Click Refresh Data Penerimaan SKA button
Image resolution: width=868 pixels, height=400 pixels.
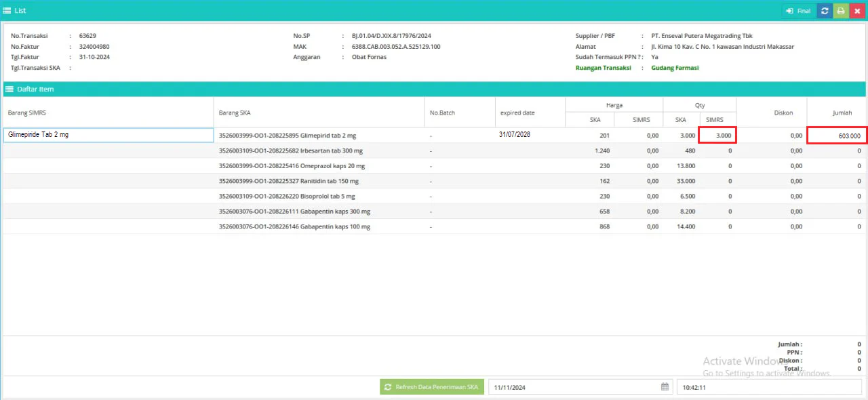pyautogui.click(x=432, y=387)
